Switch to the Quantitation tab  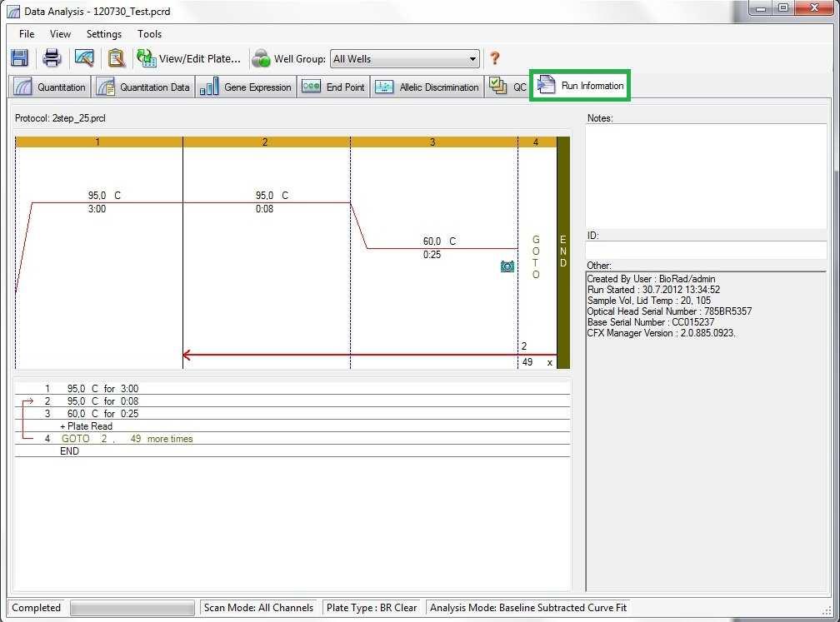click(x=50, y=87)
